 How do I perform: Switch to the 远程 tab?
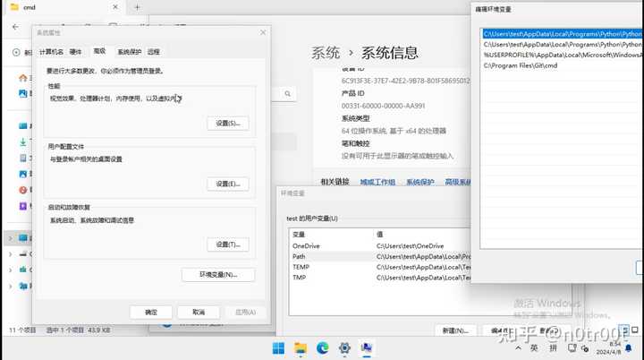point(154,51)
